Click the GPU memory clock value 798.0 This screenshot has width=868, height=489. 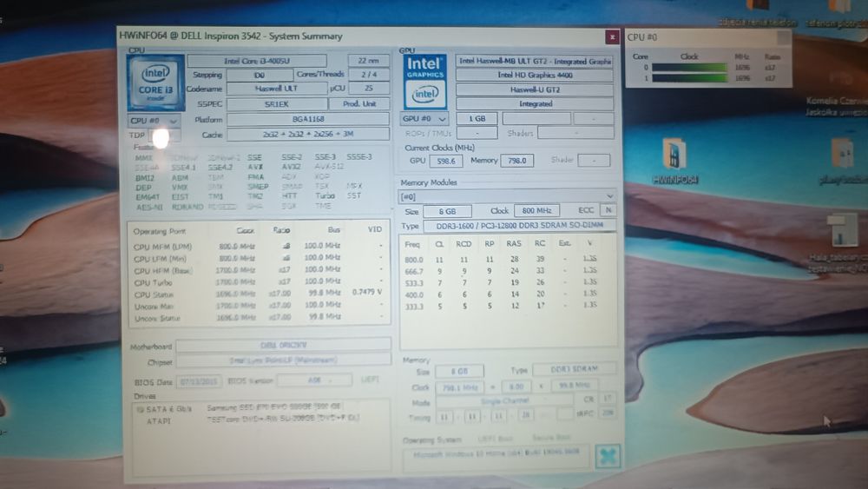pyautogui.click(x=517, y=161)
